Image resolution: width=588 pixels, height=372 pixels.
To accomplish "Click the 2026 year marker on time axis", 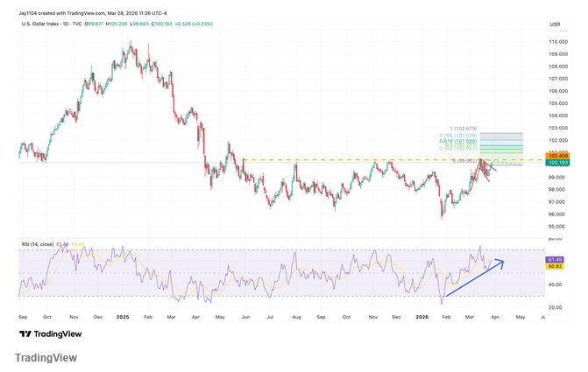I will coord(422,317).
